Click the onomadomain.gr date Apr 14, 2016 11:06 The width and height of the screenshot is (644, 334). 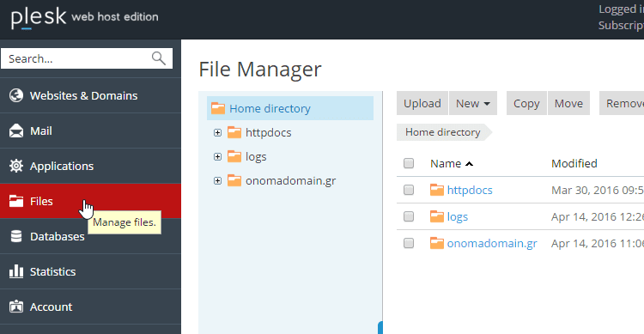point(598,244)
